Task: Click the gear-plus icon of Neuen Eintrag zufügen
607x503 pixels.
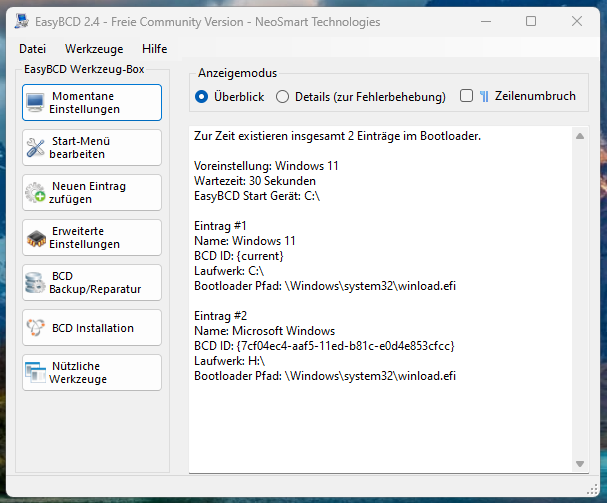Action: point(35,192)
